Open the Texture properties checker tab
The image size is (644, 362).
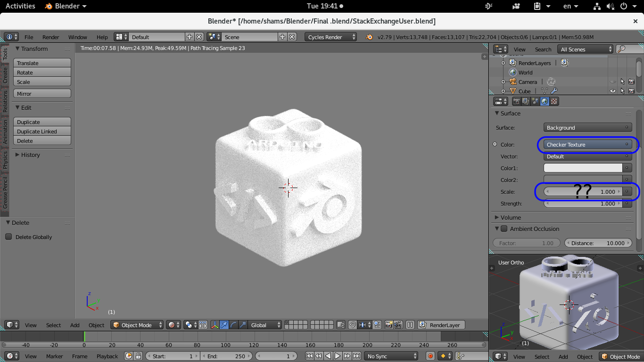point(554,101)
